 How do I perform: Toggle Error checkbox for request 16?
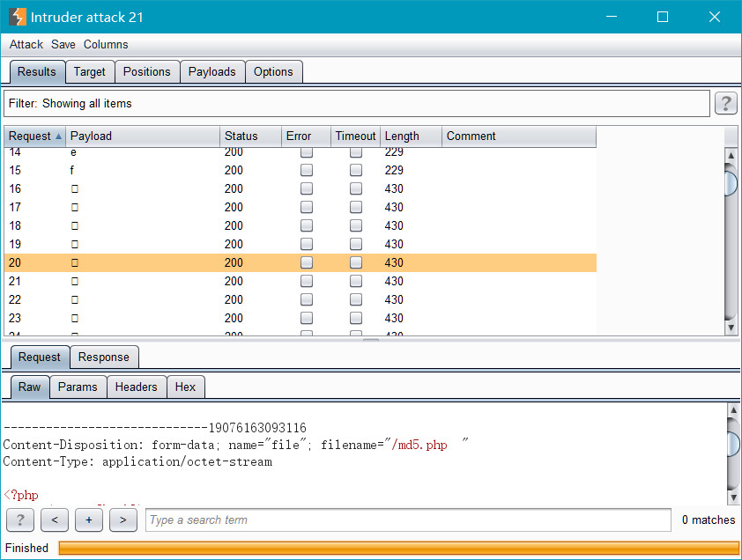(x=306, y=188)
